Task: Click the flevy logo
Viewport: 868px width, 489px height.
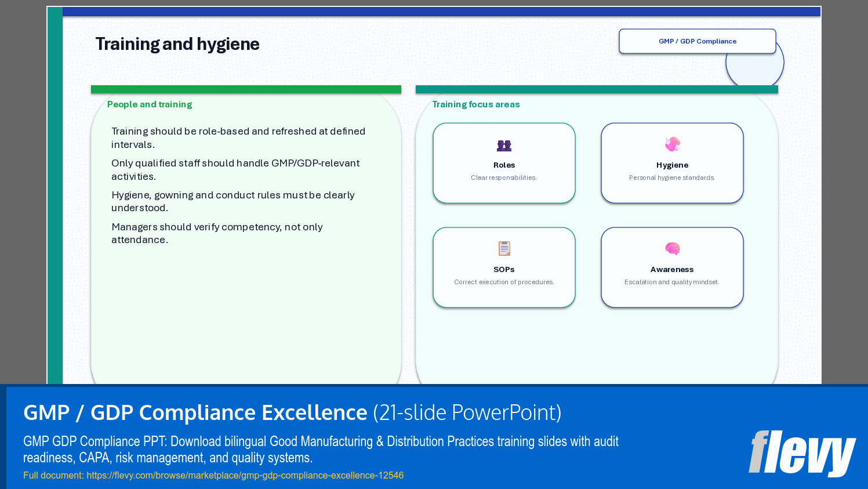Action: point(802,453)
